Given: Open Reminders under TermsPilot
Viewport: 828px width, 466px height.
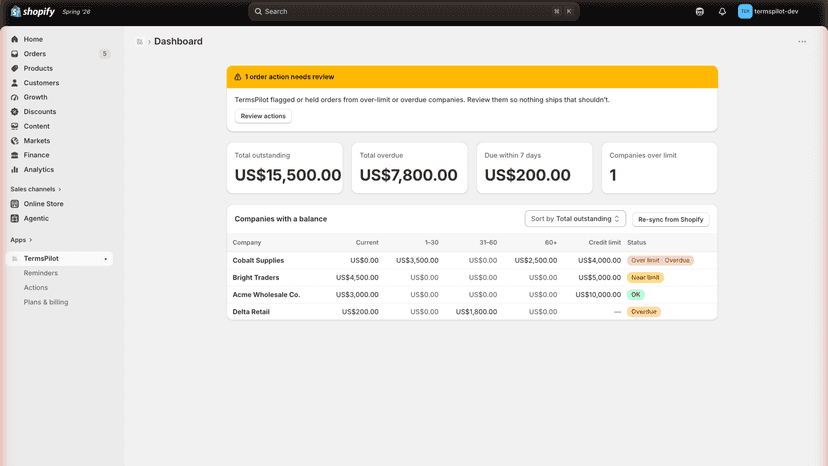Looking at the screenshot, I should click(41, 273).
